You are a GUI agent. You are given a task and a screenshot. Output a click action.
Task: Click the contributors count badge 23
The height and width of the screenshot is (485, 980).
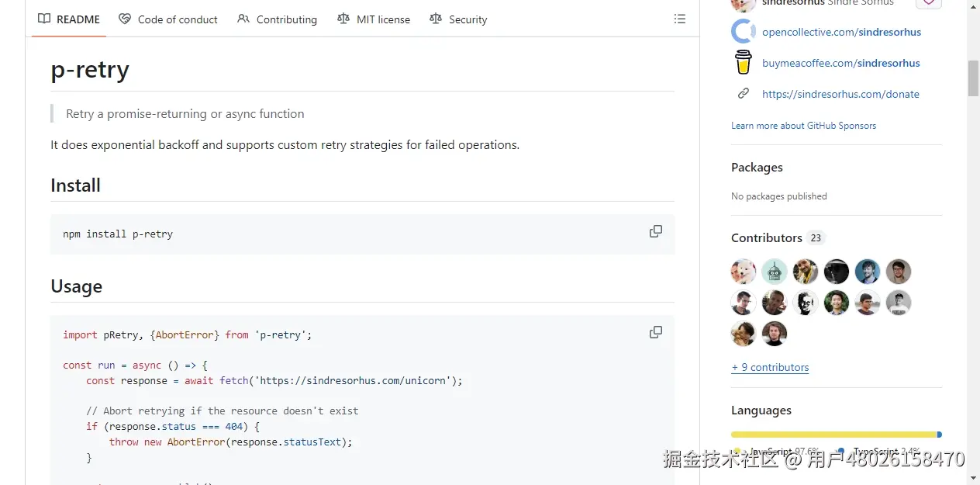point(816,238)
